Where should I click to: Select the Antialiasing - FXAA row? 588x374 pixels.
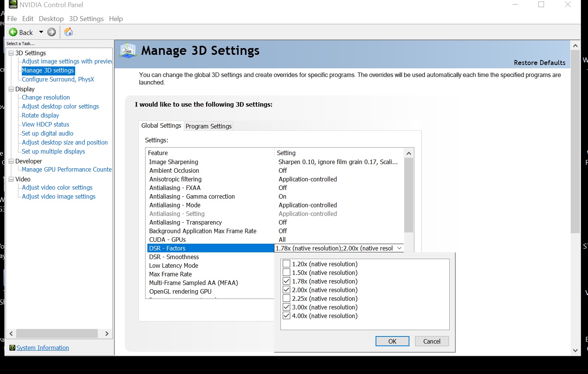(276, 188)
